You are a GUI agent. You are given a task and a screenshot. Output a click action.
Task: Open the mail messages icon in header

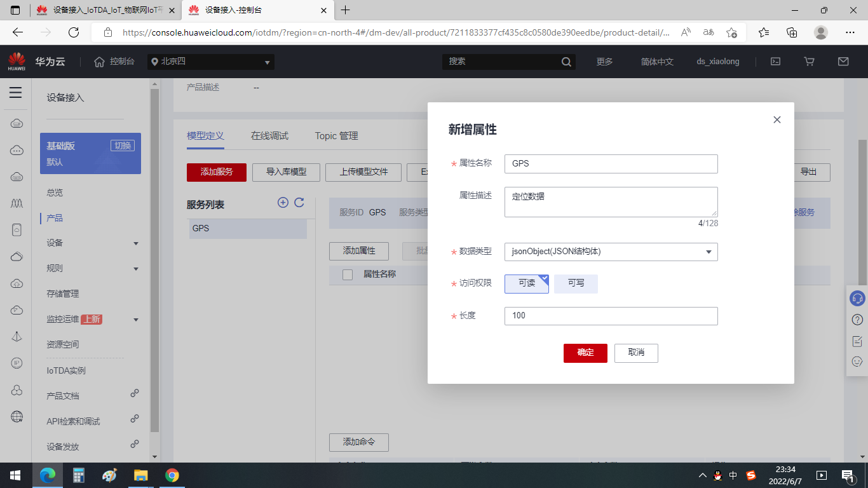(843, 62)
